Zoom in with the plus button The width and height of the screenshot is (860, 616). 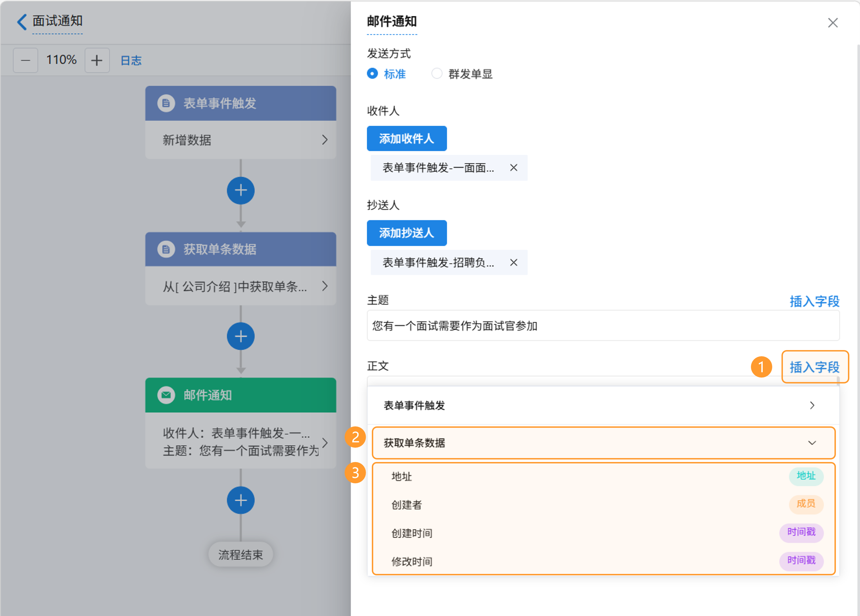coord(97,60)
